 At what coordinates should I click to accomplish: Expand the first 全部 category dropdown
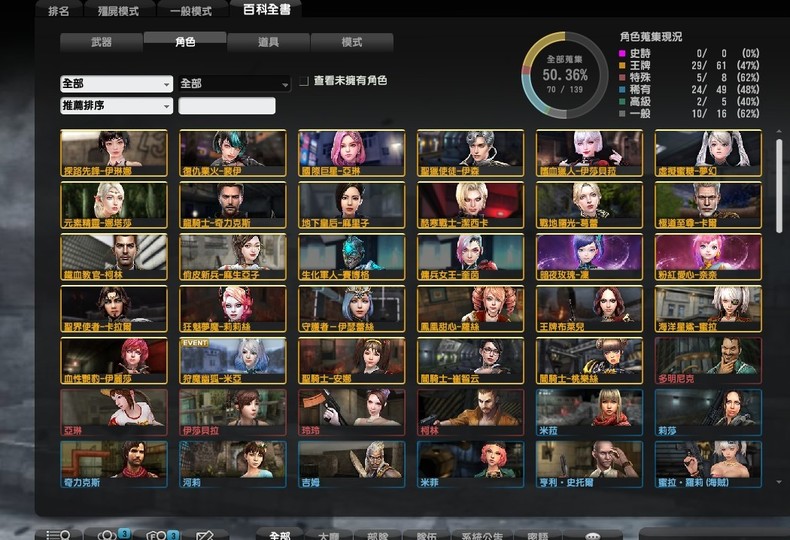pyautogui.click(x=116, y=84)
